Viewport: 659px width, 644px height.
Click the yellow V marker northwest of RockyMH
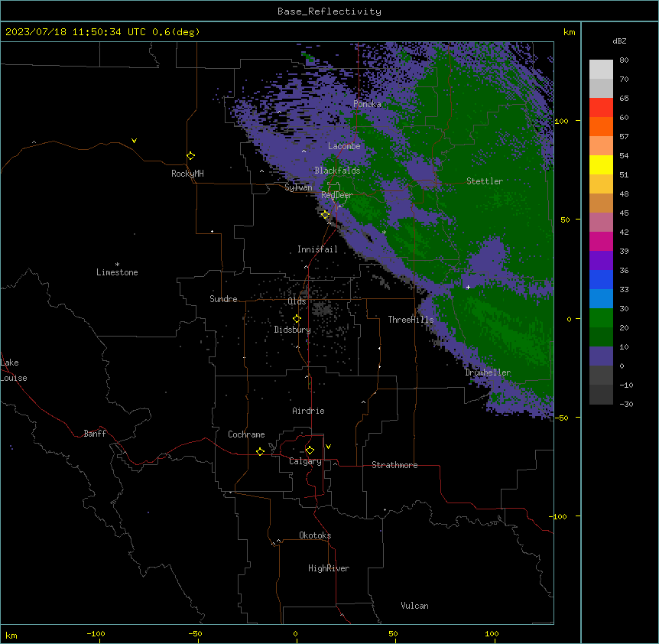[x=134, y=141]
